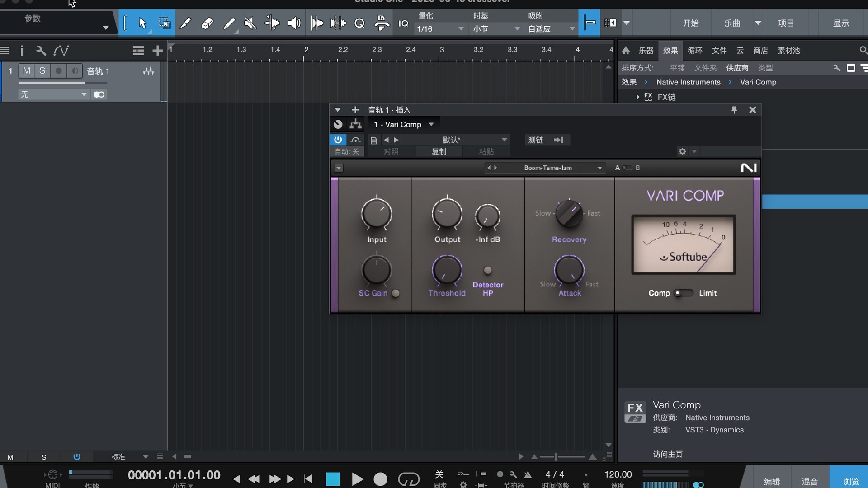
Task: Open the 乐器 browser tab
Action: [x=646, y=51]
